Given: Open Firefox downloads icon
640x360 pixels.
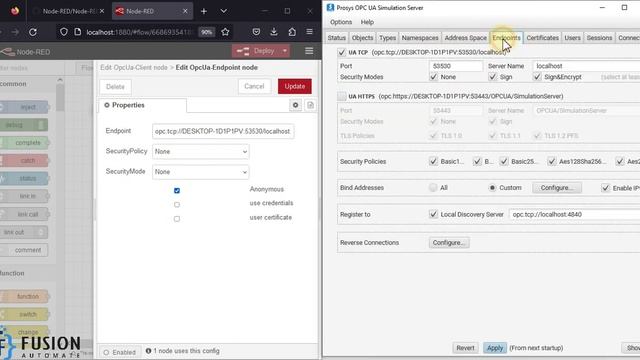Looking at the screenshot, I should 274,32.
